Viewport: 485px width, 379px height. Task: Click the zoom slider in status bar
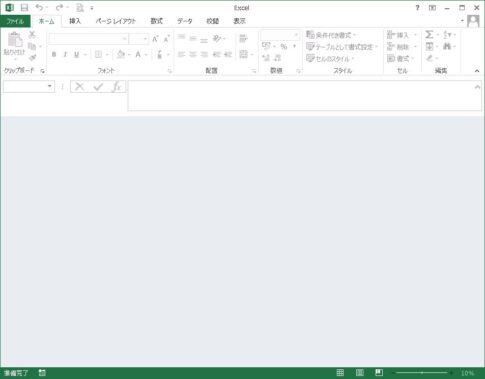(x=422, y=373)
